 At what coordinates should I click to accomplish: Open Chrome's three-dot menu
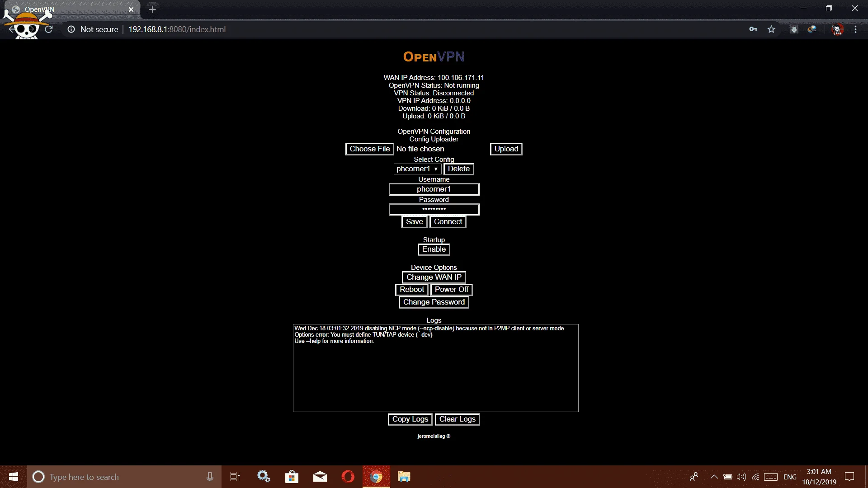click(x=855, y=29)
